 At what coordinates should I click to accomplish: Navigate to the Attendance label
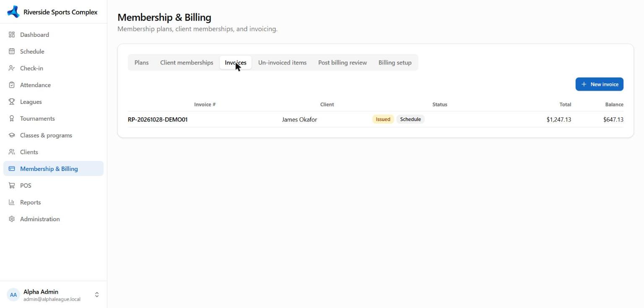pyautogui.click(x=35, y=85)
